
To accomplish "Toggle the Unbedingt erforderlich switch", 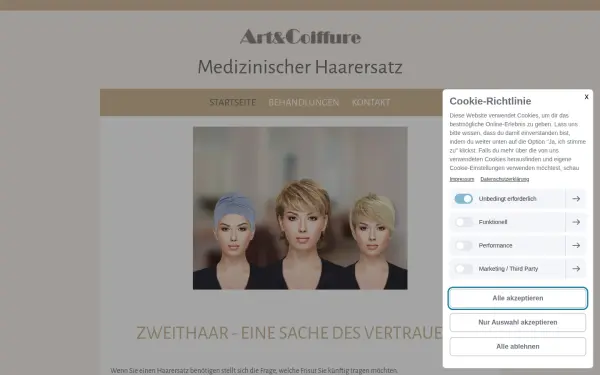I will [x=463, y=199].
